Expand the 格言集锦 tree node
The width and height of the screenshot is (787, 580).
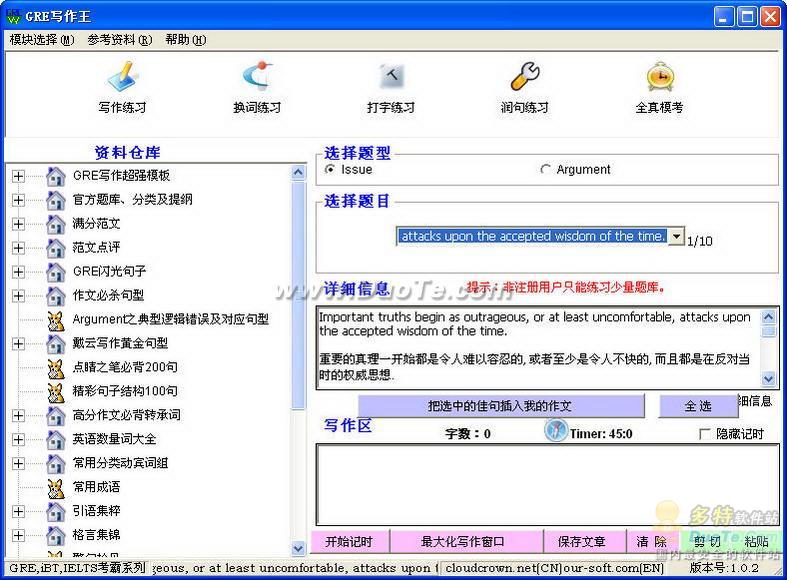[x=18, y=535]
